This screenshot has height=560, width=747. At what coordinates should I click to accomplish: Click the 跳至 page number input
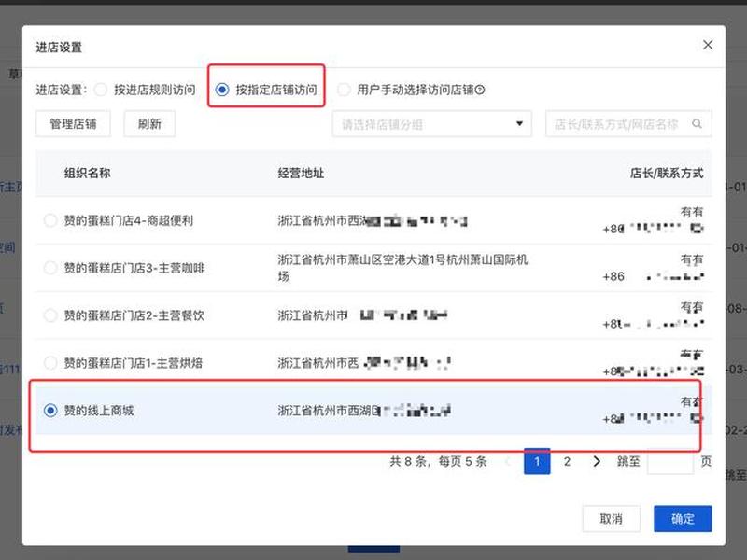click(x=670, y=461)
